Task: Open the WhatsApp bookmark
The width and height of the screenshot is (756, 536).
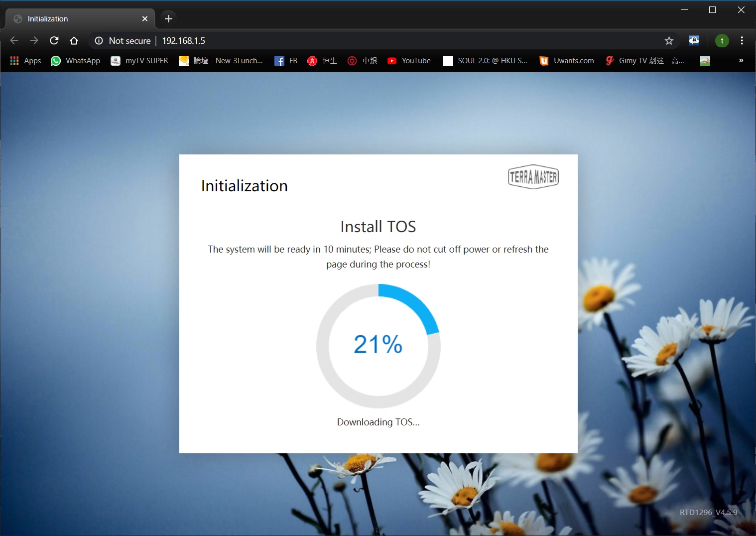Action: pos(76,61)
